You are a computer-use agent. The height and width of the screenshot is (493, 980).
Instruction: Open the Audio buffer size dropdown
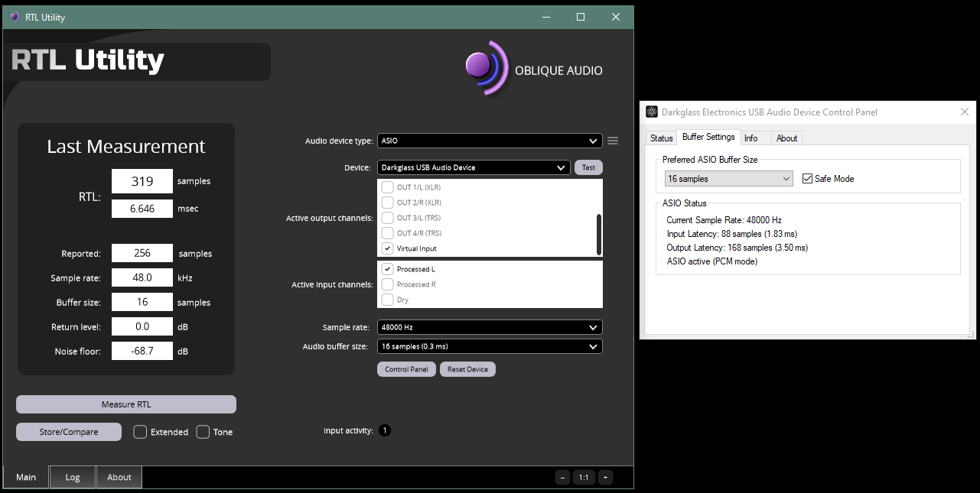coord(490,346)
